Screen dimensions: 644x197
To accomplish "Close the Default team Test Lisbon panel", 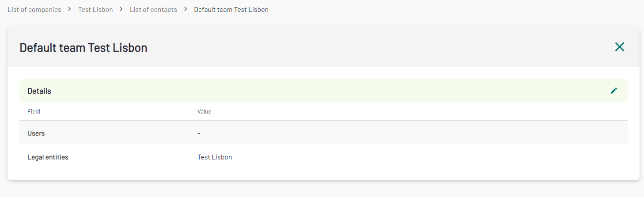I will [620, 47].
